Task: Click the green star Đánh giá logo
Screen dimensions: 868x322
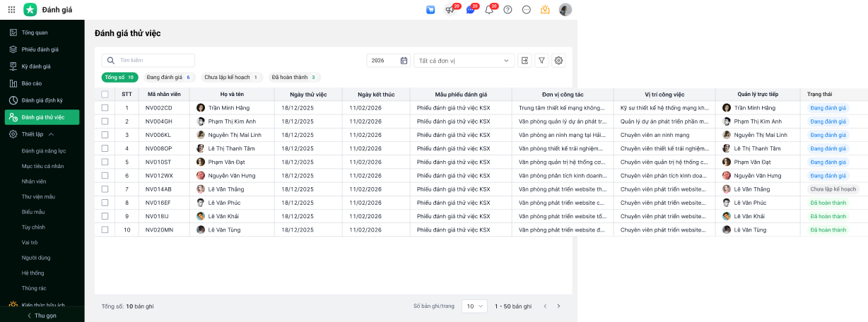Action: click(30, 10)
